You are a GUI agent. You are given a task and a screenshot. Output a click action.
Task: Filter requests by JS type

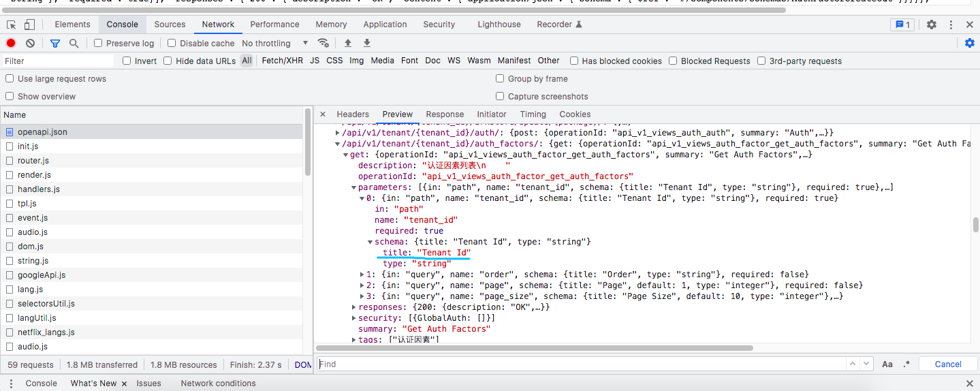click(x=315, y=61)
